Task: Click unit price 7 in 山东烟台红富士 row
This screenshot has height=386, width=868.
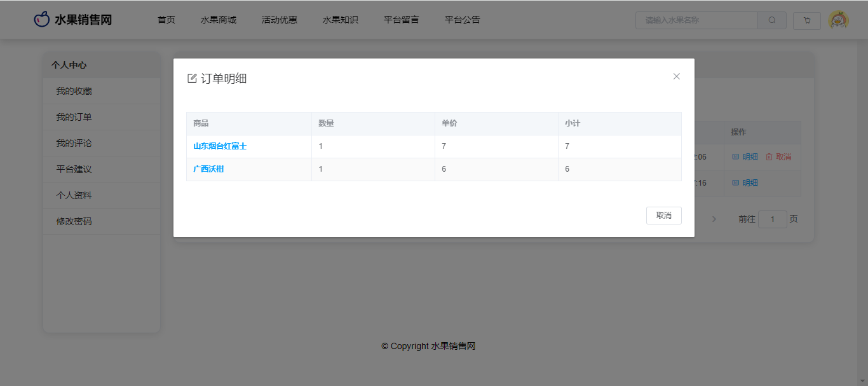Action: (444, 146)
